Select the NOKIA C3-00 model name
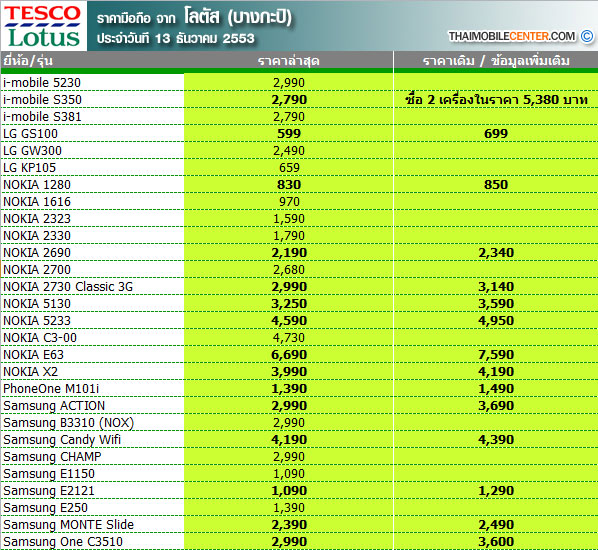Image resolution: width=598 pixels, height=550 pixels. [x=40, y=338]
